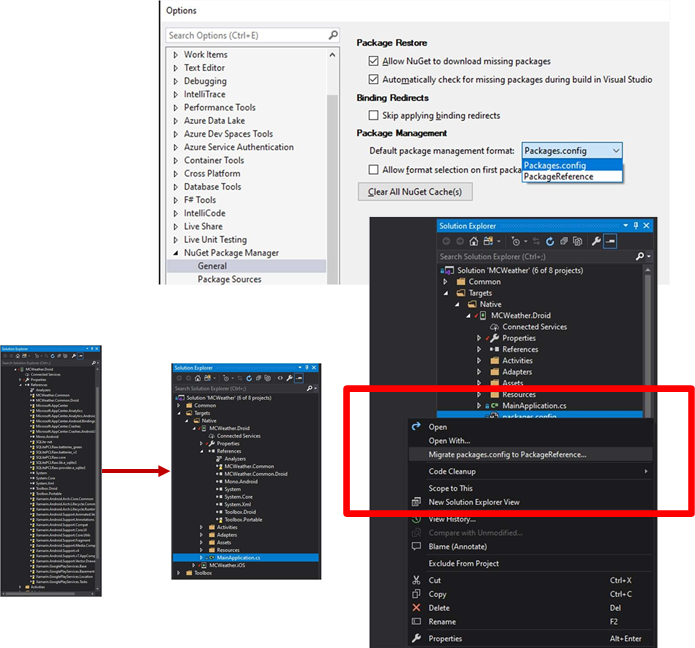
Task: Select Mono.Android reference in the middle Solution Explorer
Action: pos(241,481)
